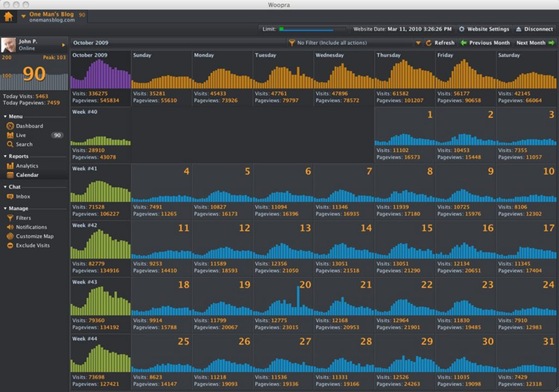Open Search in the sidebar menu
Image resolution: width=559 pixels, height=392 pixels.
[24, 144]
